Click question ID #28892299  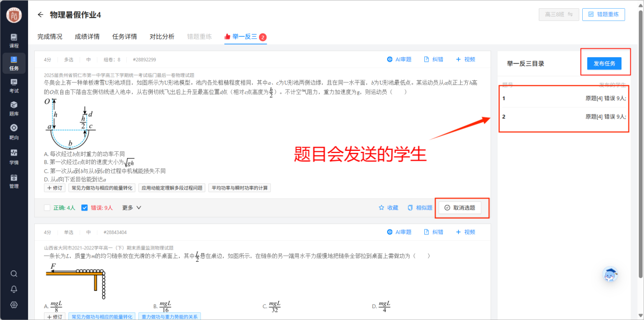(144, 60)
